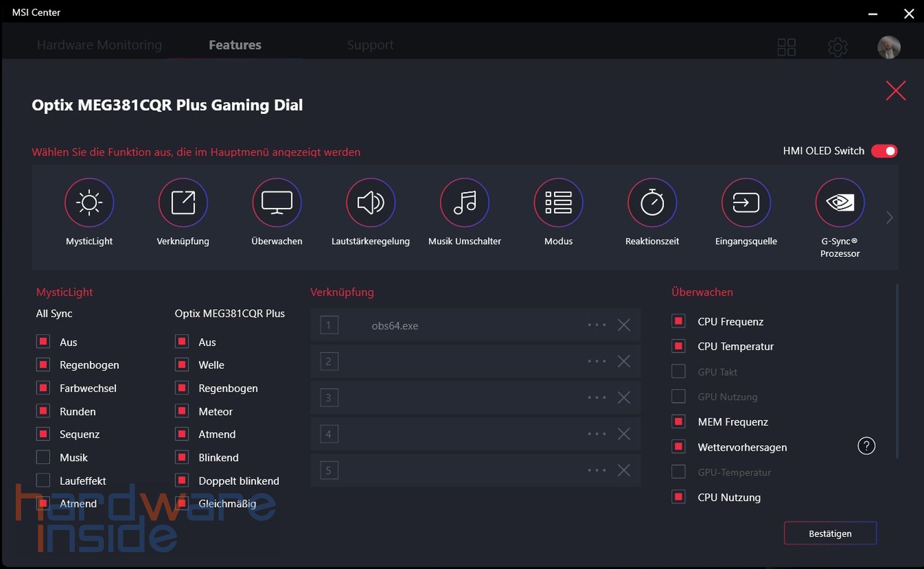
Task: Check the GPU Takt checkbox
Action: (679, 371)
